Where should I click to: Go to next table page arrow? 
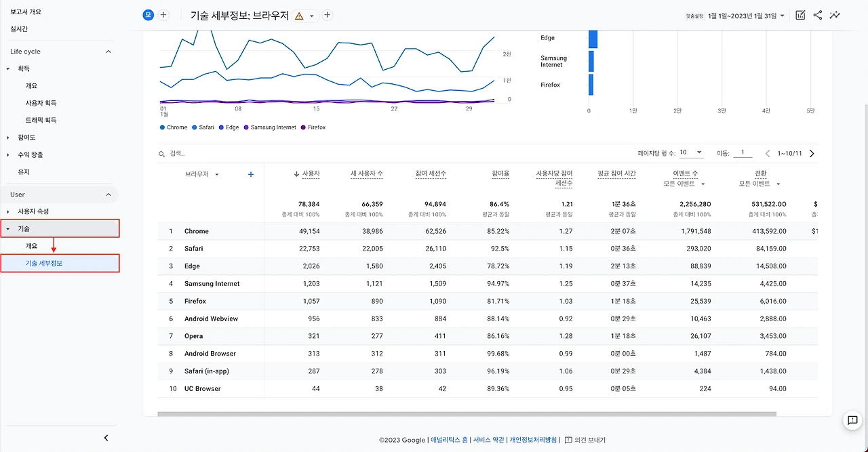point(812,154)
